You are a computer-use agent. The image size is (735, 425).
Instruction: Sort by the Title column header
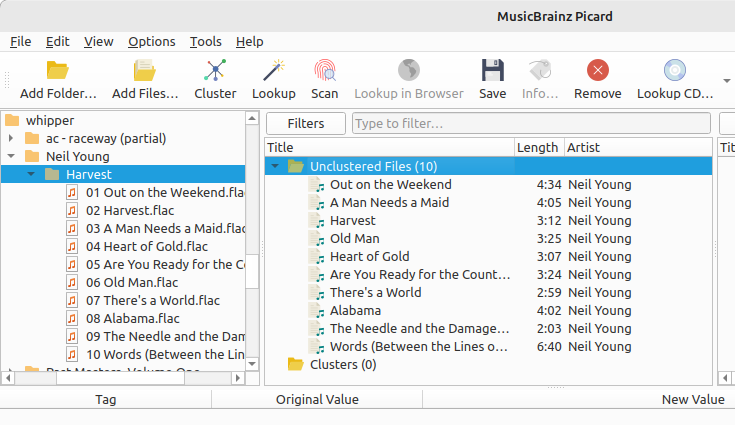pyautogui.click(x=390, y=148)
